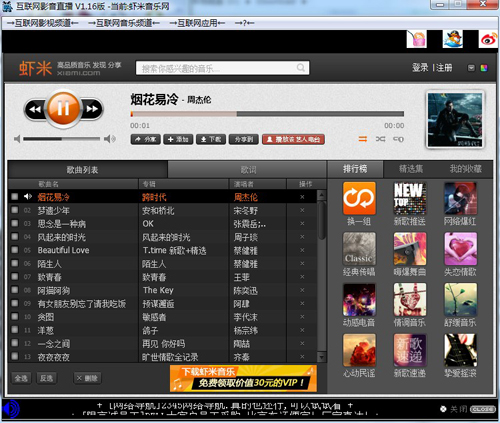Switch to the 我的收藏 tab
The height and width of the screenshot is (423, 500).
(x=465, y=169)
